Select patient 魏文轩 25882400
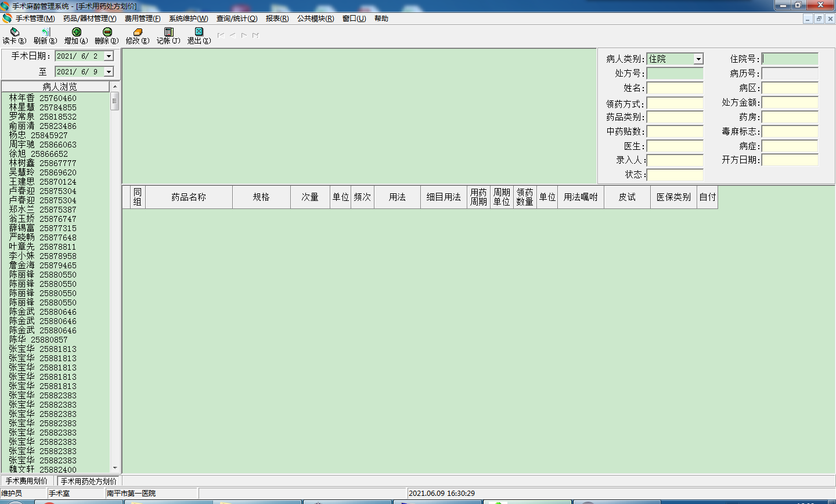Image resolution: width=836 pixels, height=504 pixels. point(42,469)
